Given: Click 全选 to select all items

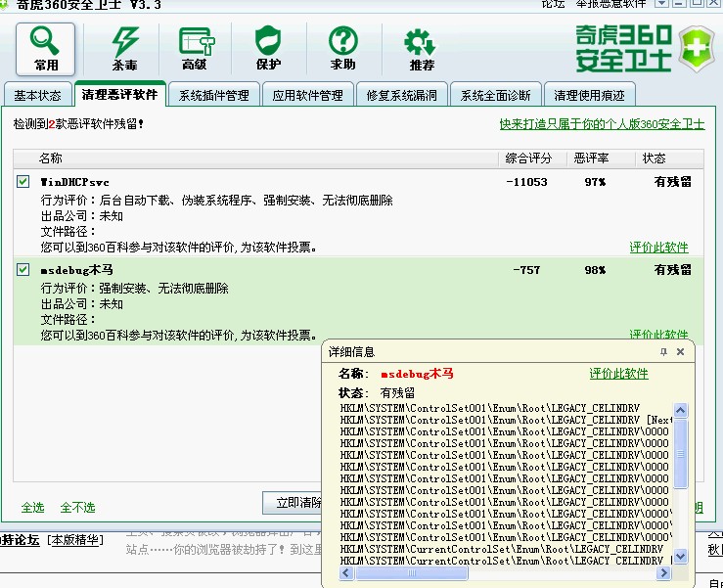Looking at the screenshot, I should [x=33, y=508].
